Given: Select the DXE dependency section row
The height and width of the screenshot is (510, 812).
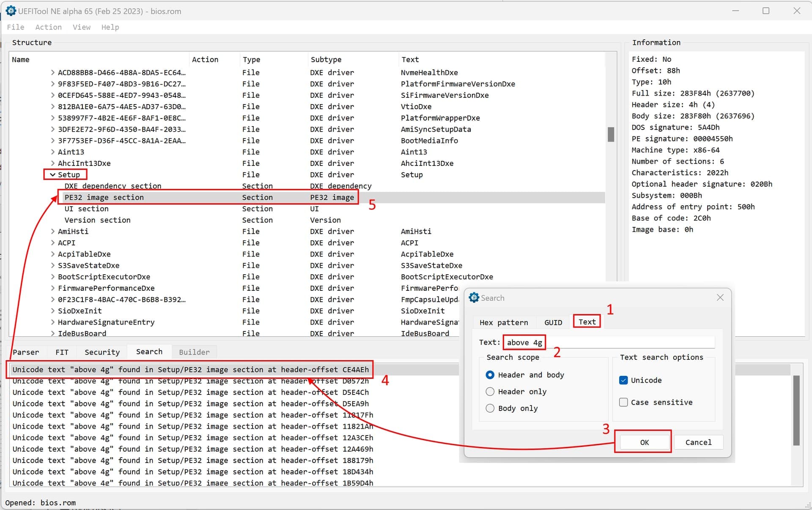Looking at the screenshot, I should click(x=307, y=186).
